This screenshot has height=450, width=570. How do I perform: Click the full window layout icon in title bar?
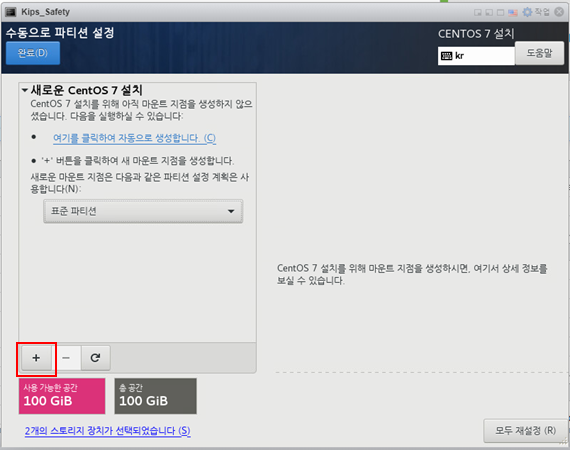coord(501,13)
